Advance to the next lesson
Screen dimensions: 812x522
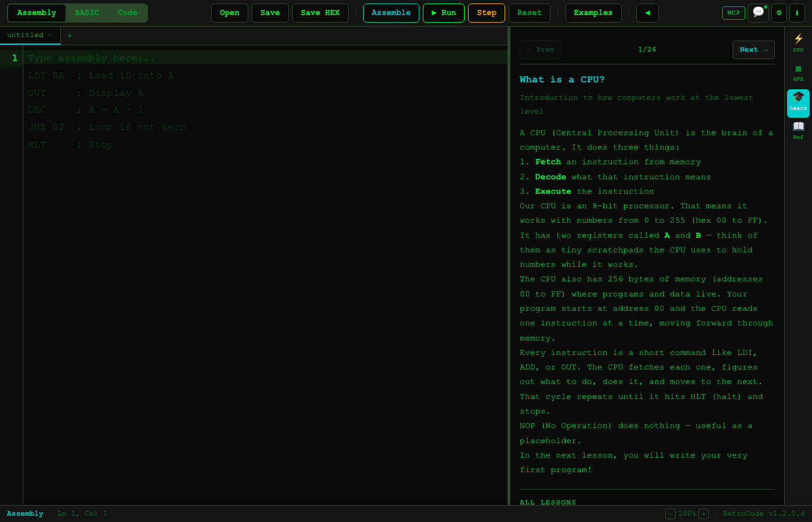coord(753,49)
